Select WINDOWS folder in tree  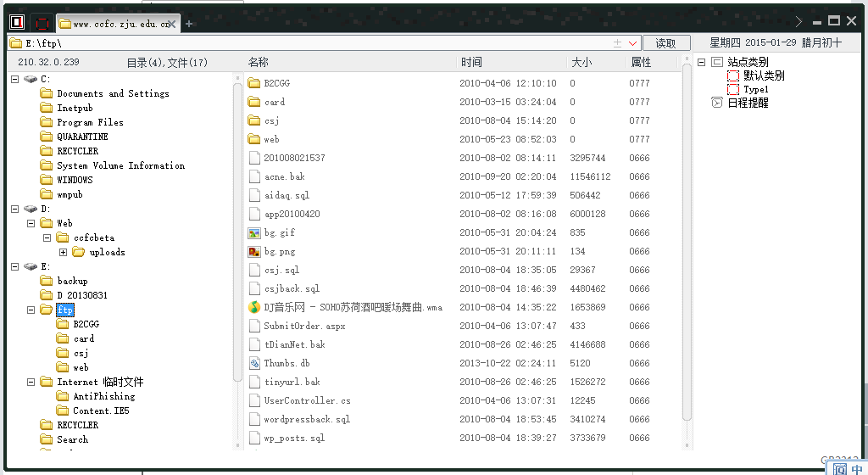click(75, 180)
